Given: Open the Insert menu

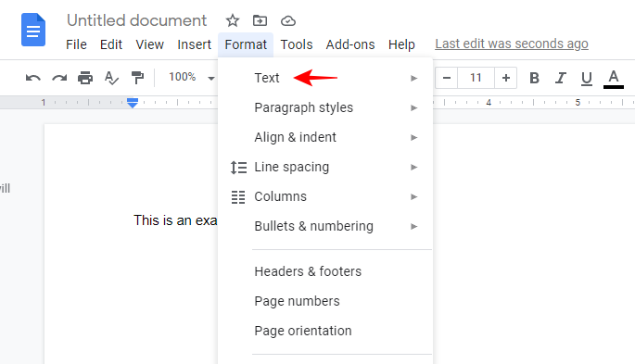Looking at the screenshot, I should coord(195,44).
